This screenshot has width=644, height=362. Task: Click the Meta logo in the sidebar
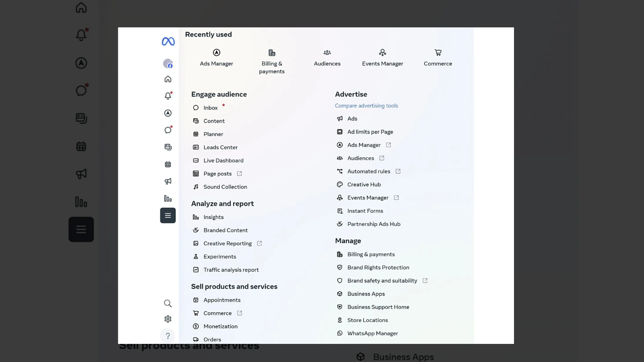click(168, 41)
